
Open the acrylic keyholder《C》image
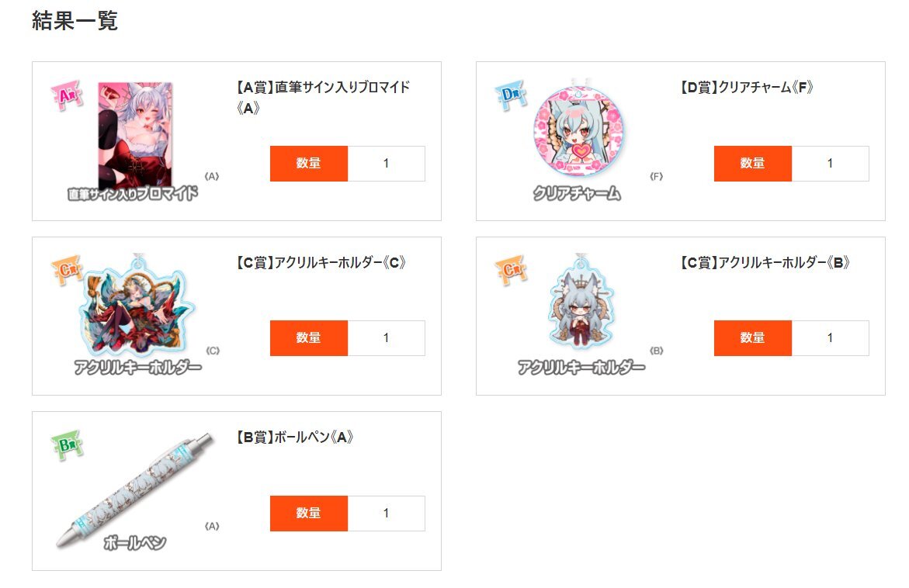pos(137,306)
